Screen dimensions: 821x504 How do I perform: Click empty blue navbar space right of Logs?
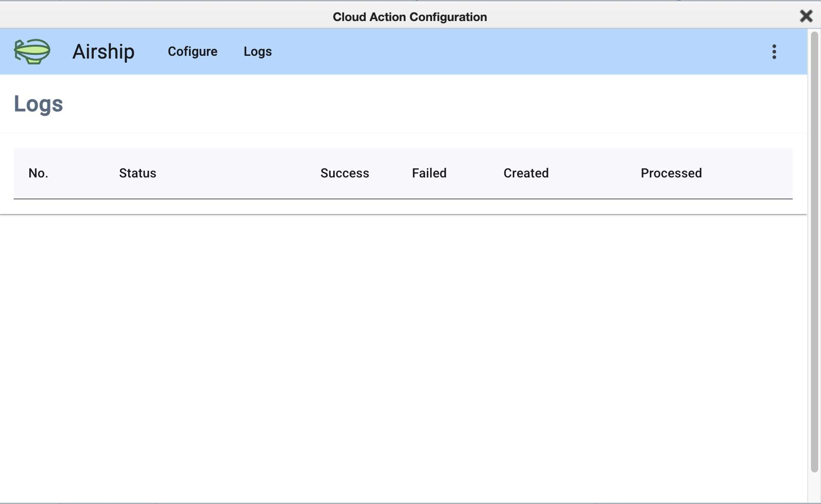click(x=503, y=52)
